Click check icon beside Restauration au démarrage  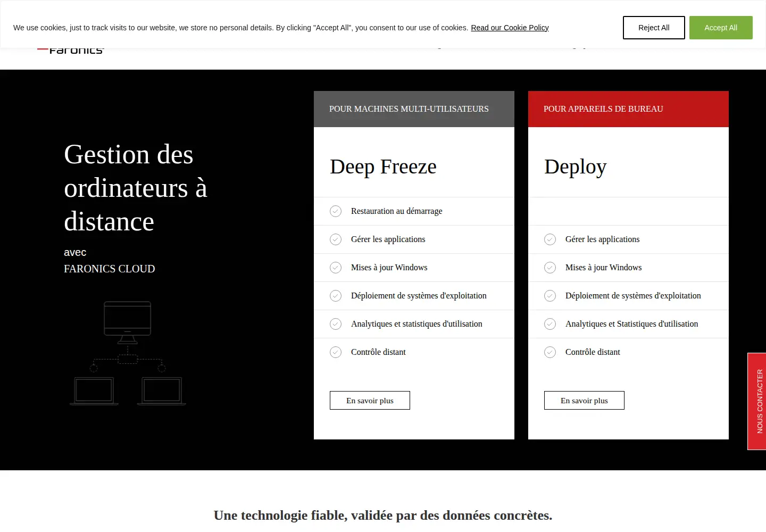click(x=336, y=211)
